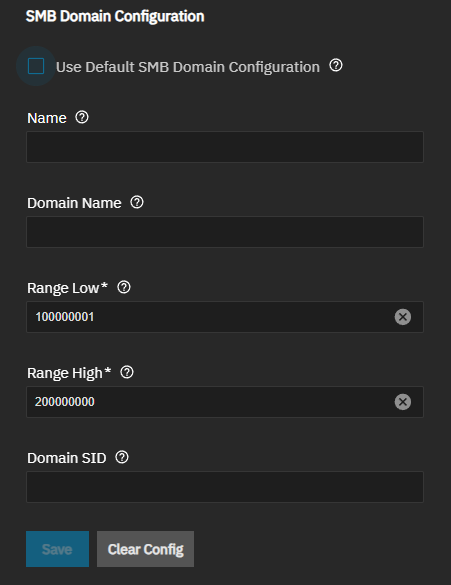The width and height of the screenshot is (451, 585).
Task: Select the SMB Domain Configuration heading text
Action: (115, 16)
